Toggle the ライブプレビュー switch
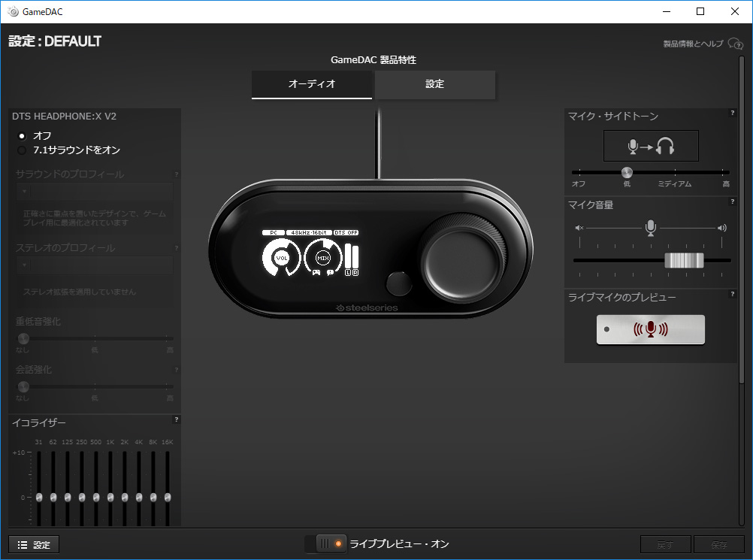 point(325,543)
